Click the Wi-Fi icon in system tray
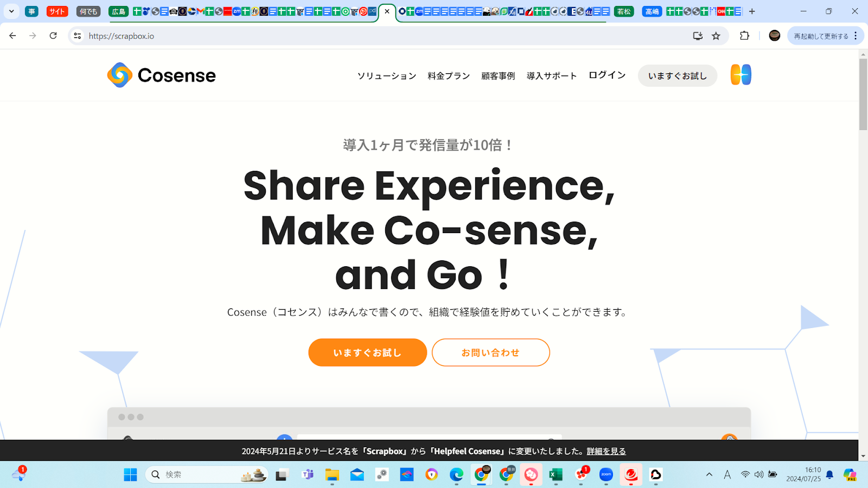Screen dimensions: 868x488 pyautogui.click(x=745, y=474)
